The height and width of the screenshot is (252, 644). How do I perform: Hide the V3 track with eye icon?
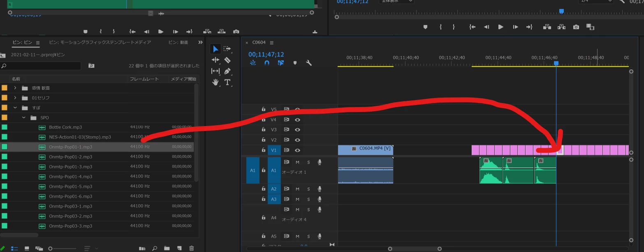coord(297,130)
